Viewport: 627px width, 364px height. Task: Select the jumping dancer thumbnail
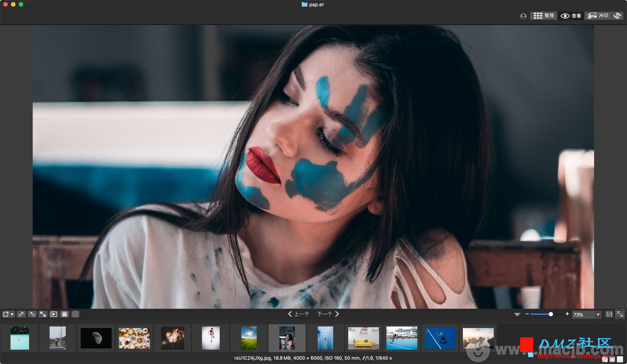click(x=211, y=338)
